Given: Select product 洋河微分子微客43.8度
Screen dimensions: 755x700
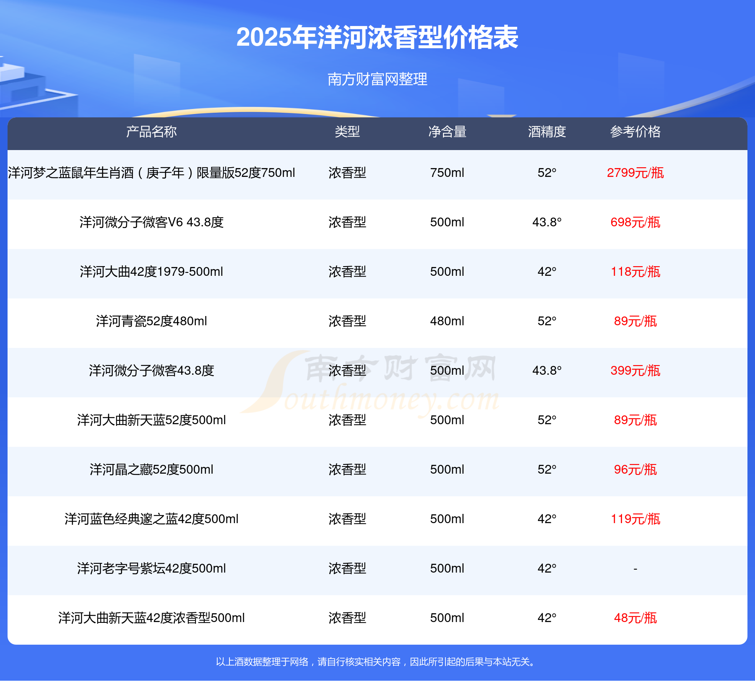Looking at the screenshot, I should 151,371.
